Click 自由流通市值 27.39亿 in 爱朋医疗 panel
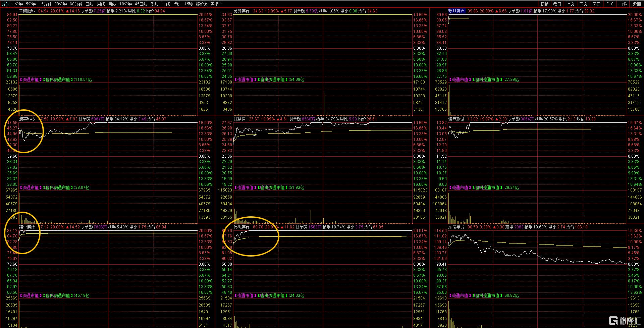Image resolution: width=644 pixels, height=328 pixels. 495,80
